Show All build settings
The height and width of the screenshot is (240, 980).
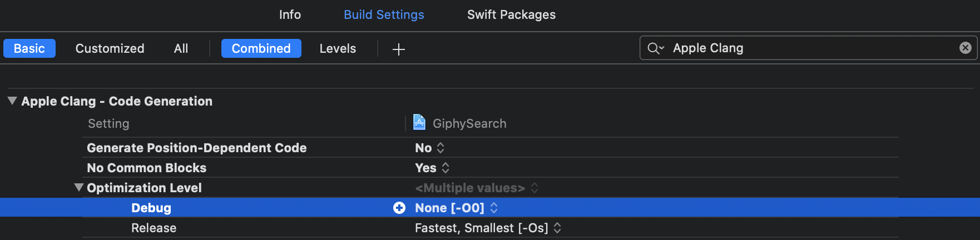(181, 48)
